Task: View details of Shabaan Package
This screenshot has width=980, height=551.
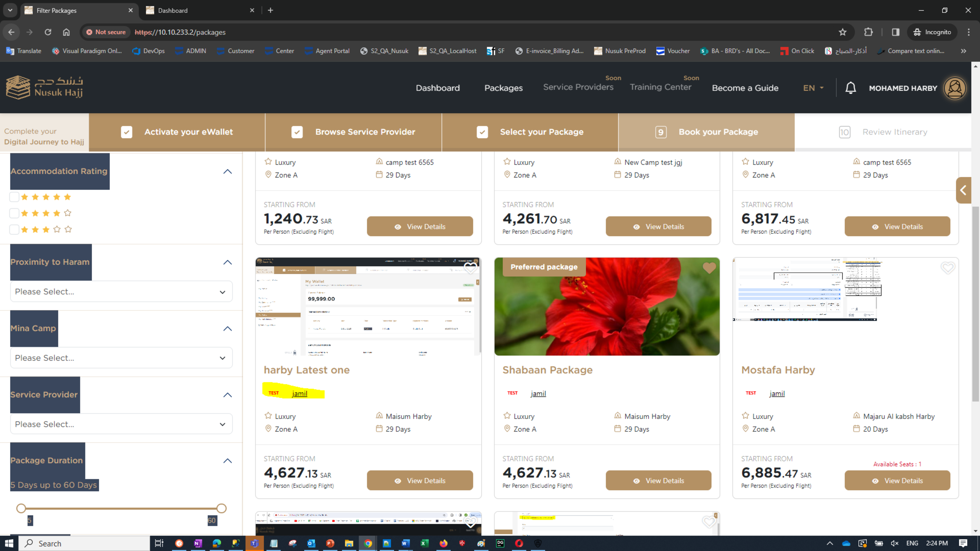Action: [x=658, y=481]
